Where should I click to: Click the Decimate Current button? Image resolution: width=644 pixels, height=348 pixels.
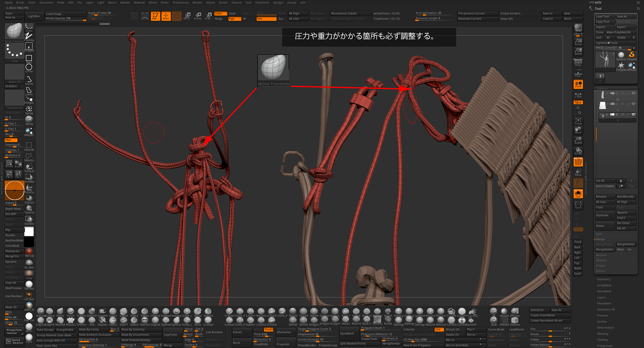click(477, 19)
